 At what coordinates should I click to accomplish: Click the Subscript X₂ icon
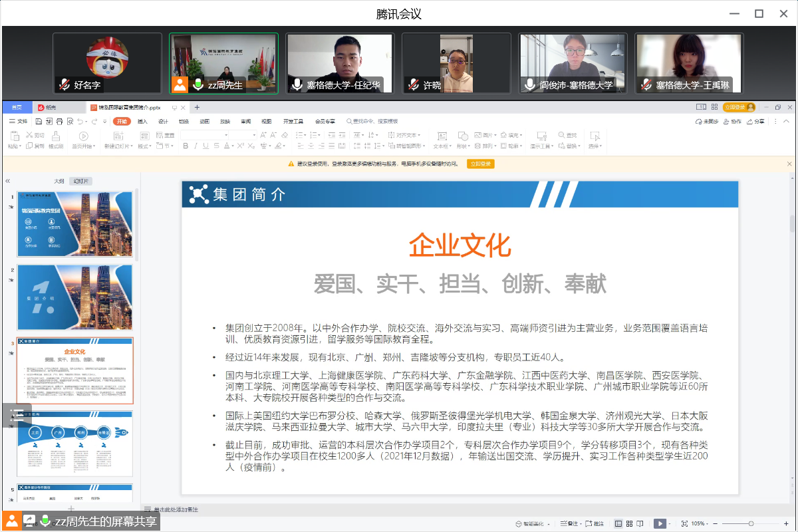click(x=251, y=146)
